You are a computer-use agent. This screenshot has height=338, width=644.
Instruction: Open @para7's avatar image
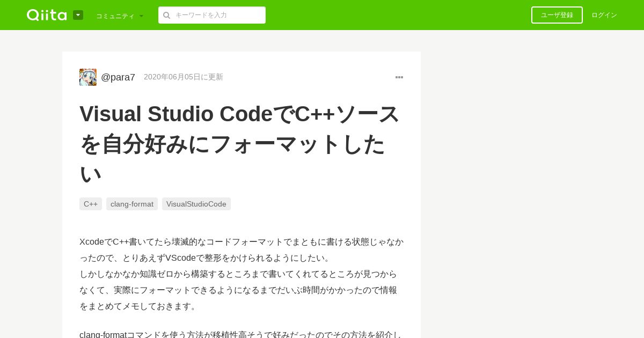(x=88, y=77)
